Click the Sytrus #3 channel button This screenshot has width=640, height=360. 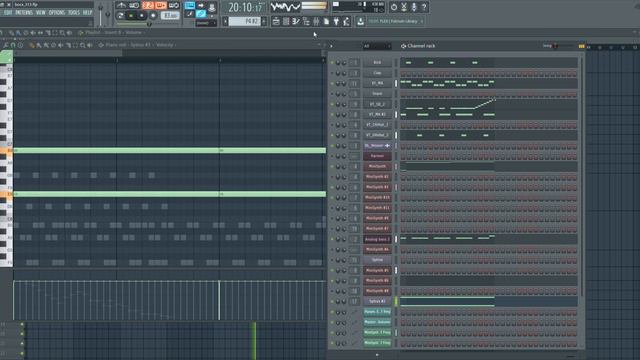[x=377, y=301]
